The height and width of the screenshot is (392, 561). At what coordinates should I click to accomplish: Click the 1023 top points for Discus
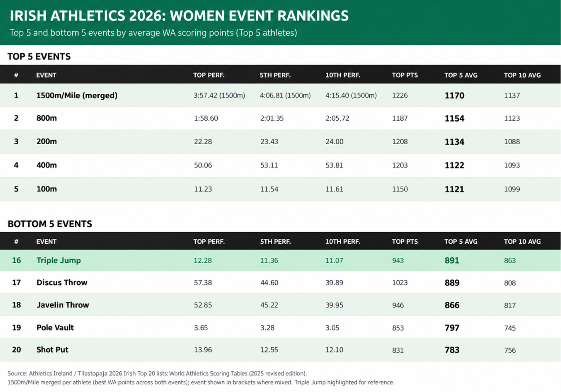pyautogui.click(x=400, y=283)
